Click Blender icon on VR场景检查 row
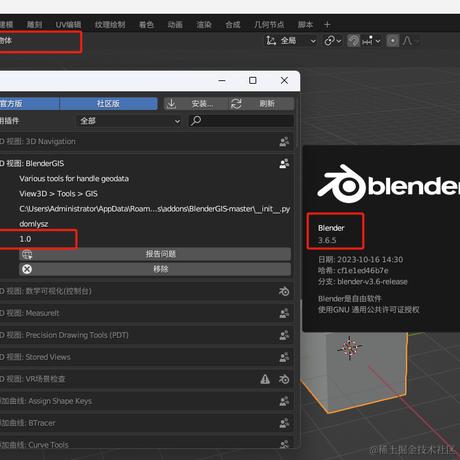Image resolution: width=460 pixels, height=460 pixels. (284, 379)
